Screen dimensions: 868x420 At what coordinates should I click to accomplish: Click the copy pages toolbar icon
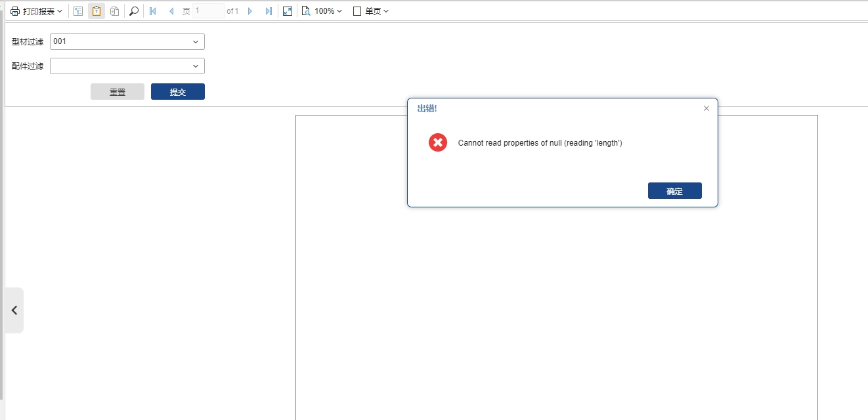[114, 11]
